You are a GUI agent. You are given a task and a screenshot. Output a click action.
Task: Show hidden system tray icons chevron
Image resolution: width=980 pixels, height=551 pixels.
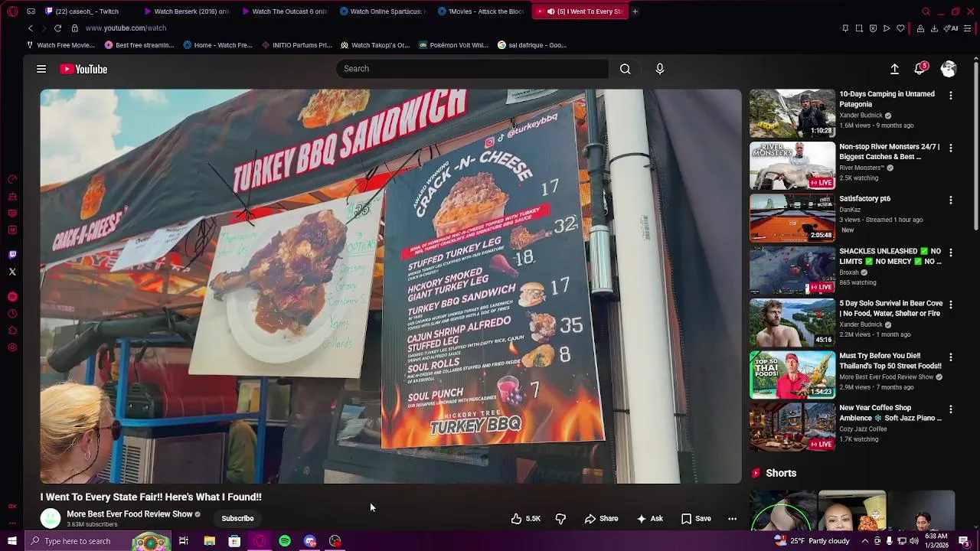coord(866,541)
